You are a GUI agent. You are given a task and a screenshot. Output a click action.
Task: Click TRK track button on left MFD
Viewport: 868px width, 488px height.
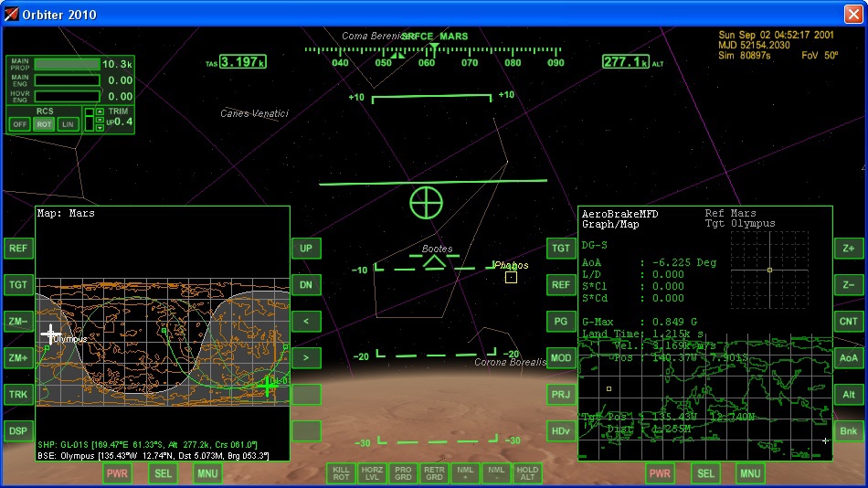pos(18,394)
